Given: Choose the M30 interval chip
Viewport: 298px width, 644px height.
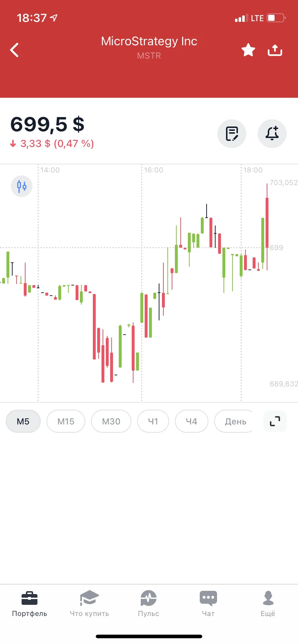Looking at the screenshot, I should tap(111, 421).
